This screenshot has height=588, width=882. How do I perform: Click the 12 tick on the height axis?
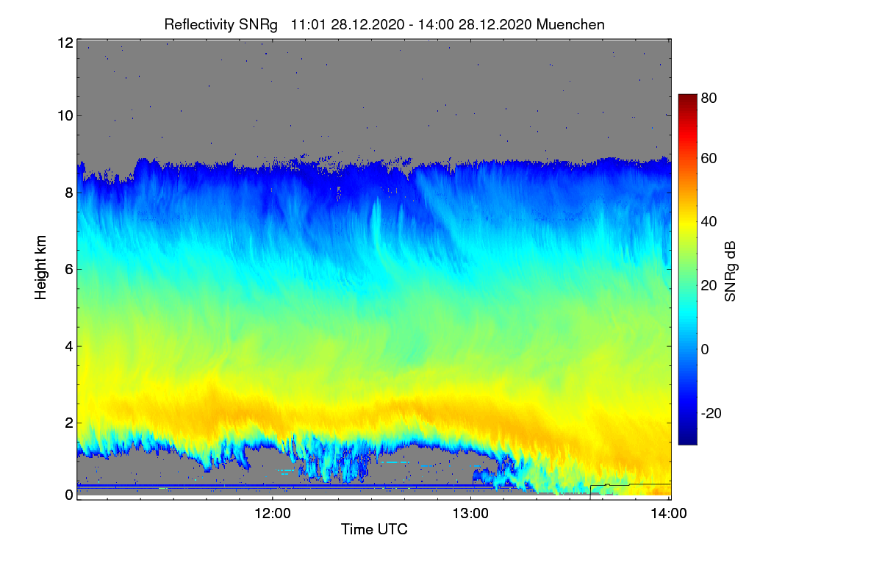click(65, 43)
